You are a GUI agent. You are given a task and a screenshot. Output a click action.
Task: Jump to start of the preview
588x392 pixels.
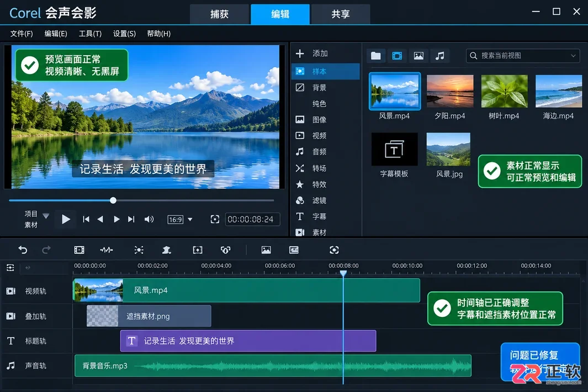coord(86,219)
